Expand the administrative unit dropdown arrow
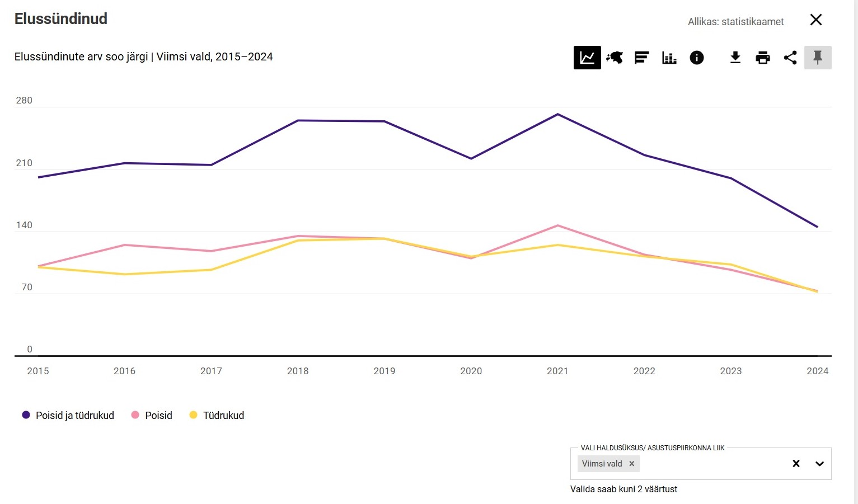The image size is (858, 504). click(819, 464)
